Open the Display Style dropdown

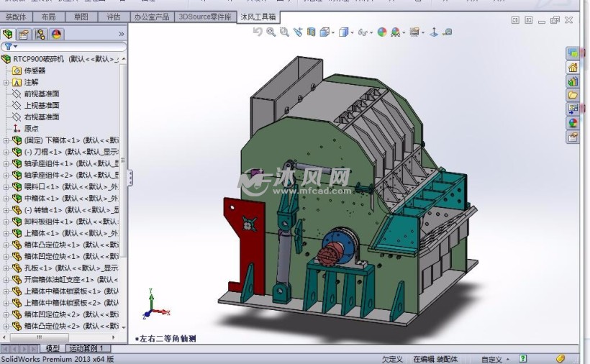pyautogui.click(x=345, y=32)
